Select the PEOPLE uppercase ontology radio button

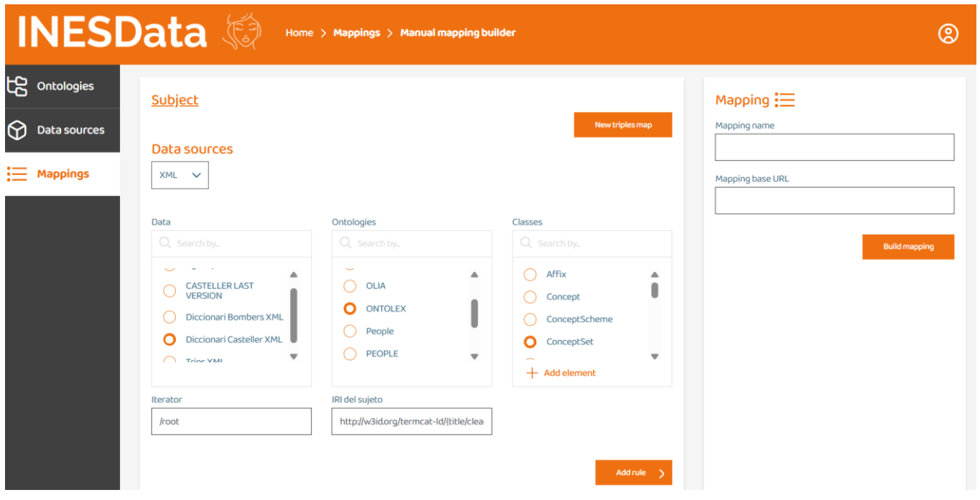[x=350, y=354]
